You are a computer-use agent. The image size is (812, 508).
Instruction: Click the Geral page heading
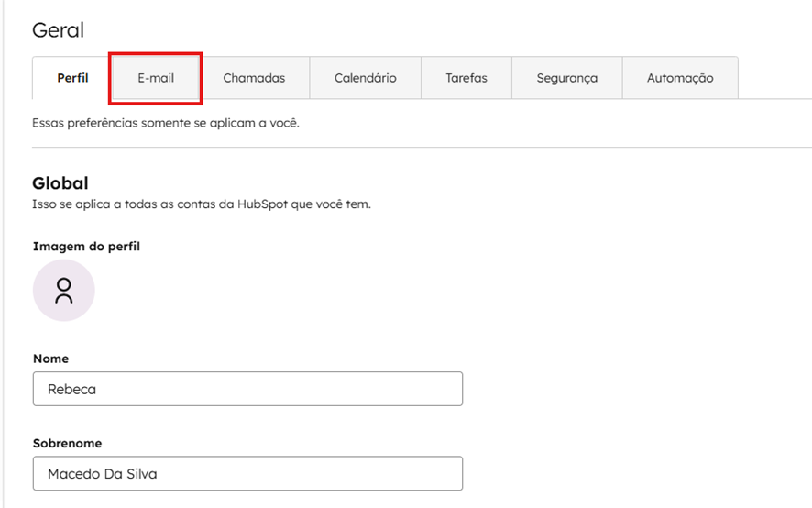pyautogui.click(x=58, y=30)
